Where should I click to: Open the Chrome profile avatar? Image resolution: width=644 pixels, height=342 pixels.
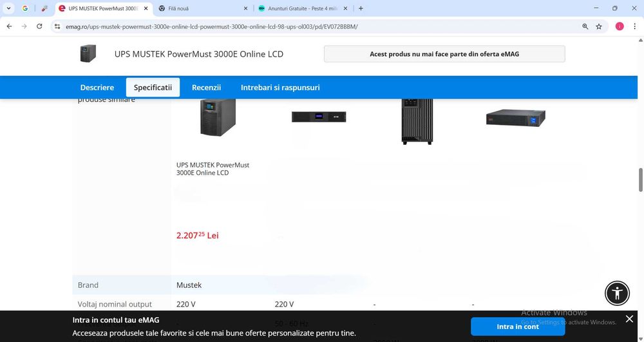pyautogui.click(x=620, y=26)
